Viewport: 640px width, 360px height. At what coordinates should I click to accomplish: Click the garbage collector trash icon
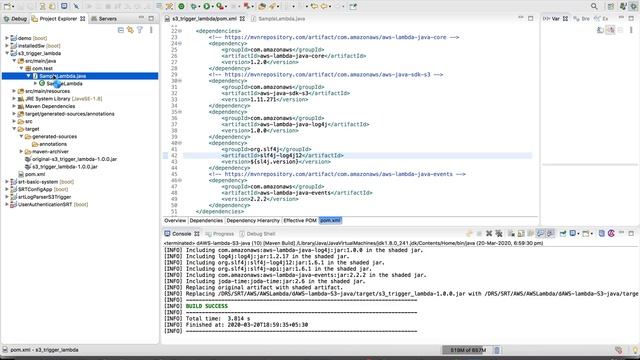497,350
